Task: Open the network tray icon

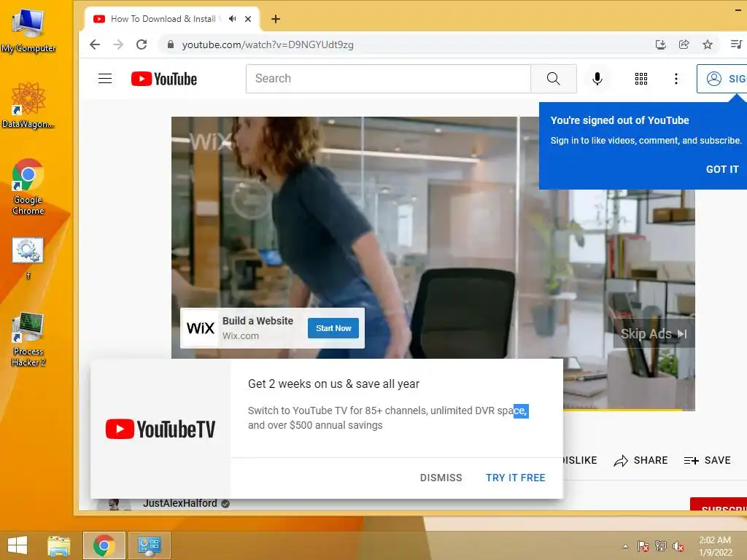Action: [660, 546]
